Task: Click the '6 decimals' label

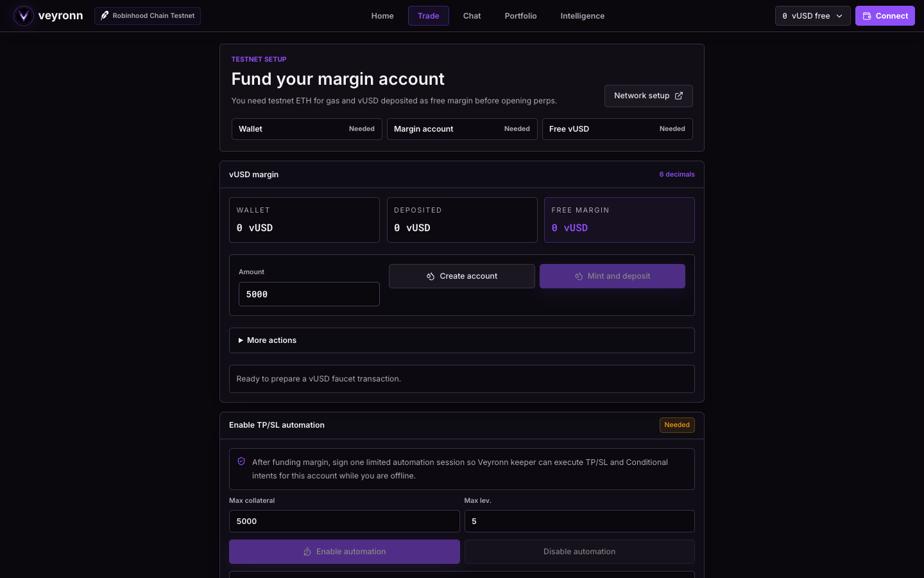Action: (x=677, y=175)
